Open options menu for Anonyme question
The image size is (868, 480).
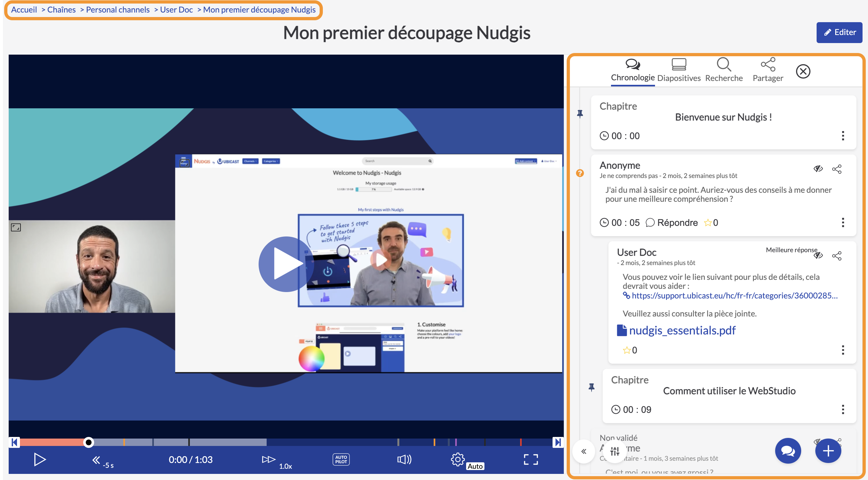pyautogui.click(x=843, y=222)
